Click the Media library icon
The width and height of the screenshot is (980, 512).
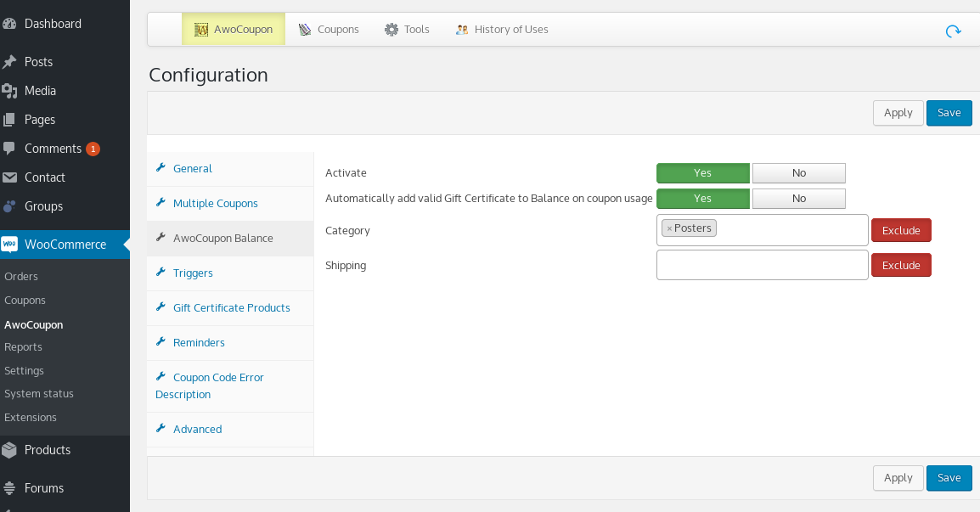(x=8, y=91)
